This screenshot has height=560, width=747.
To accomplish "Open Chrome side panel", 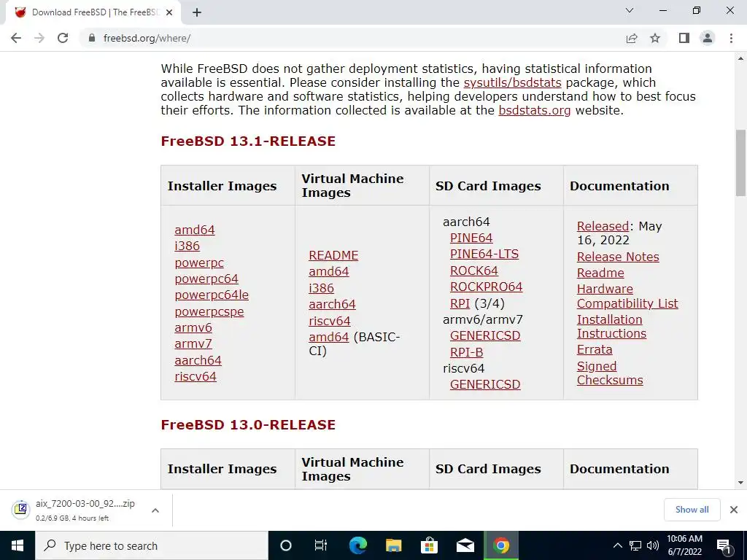I will pos(684,38).
